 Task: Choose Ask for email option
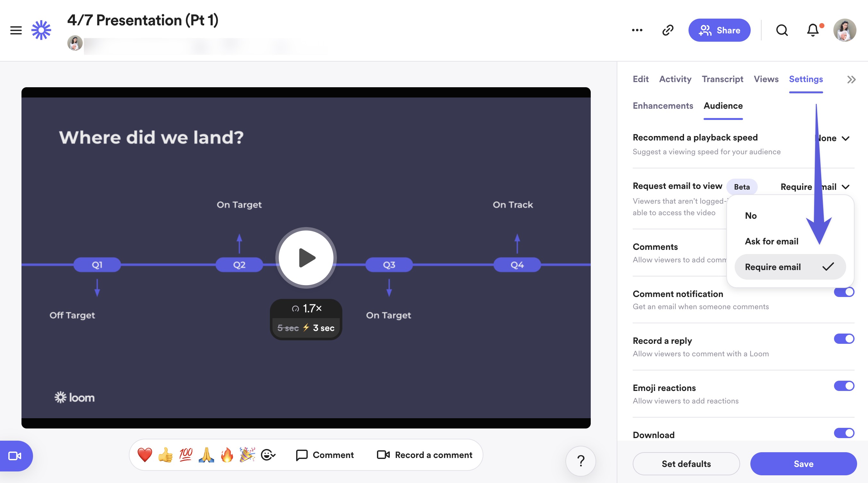click(x=771, y=241)
